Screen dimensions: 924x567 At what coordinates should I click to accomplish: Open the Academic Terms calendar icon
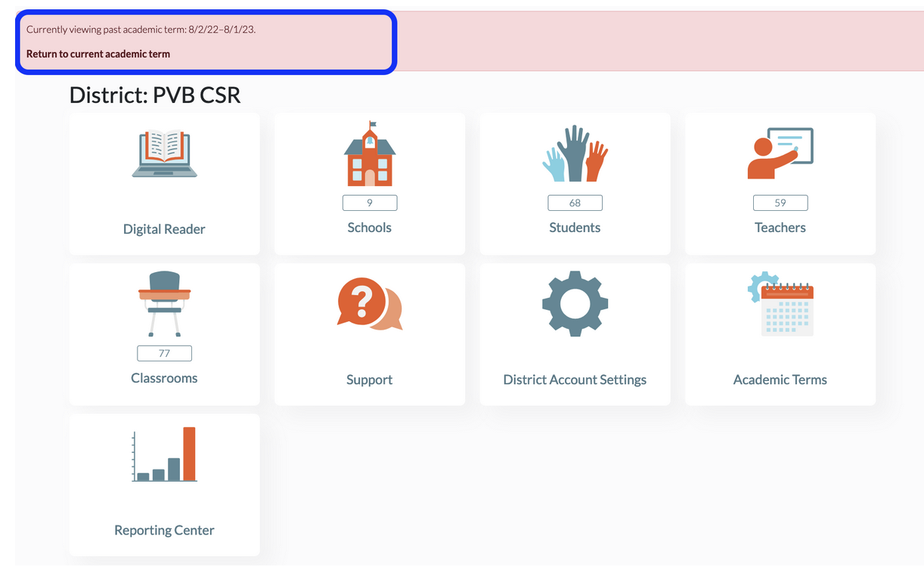pyautogui.click(x=780, y=304)
